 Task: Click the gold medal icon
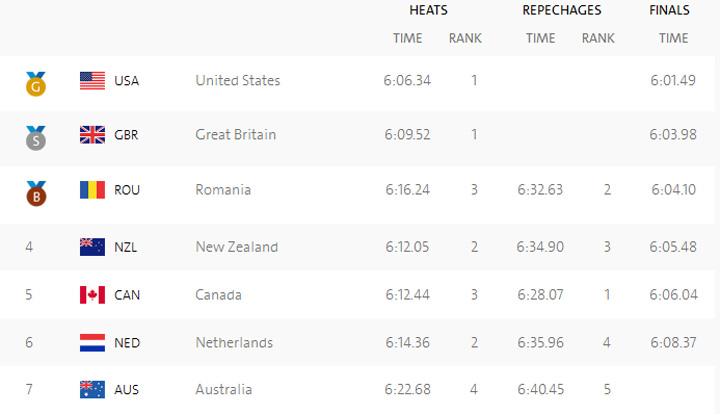(x=35, y=83)
